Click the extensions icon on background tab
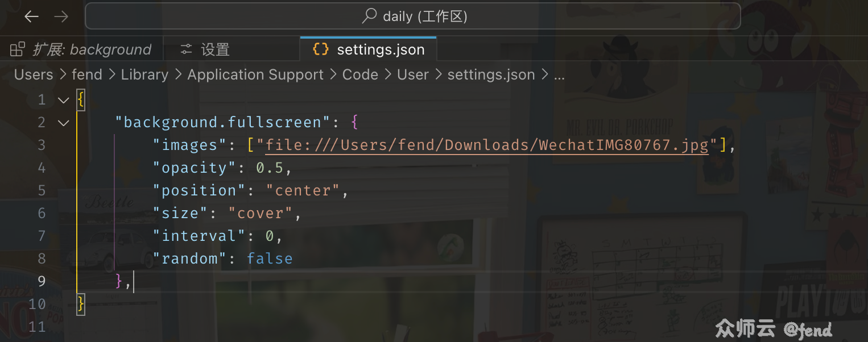The width and height of the screenshot is (868, 342). point(18,49)
